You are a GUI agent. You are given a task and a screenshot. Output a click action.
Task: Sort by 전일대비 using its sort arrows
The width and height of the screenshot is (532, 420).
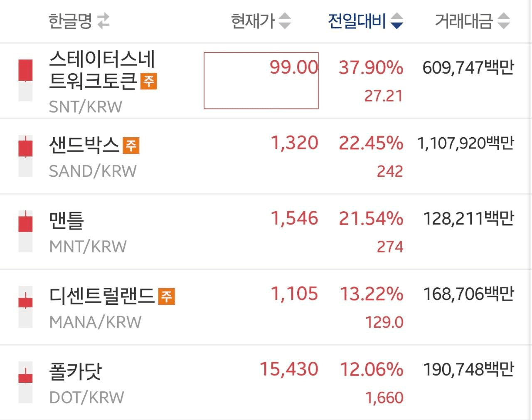(x=397, y=21)
